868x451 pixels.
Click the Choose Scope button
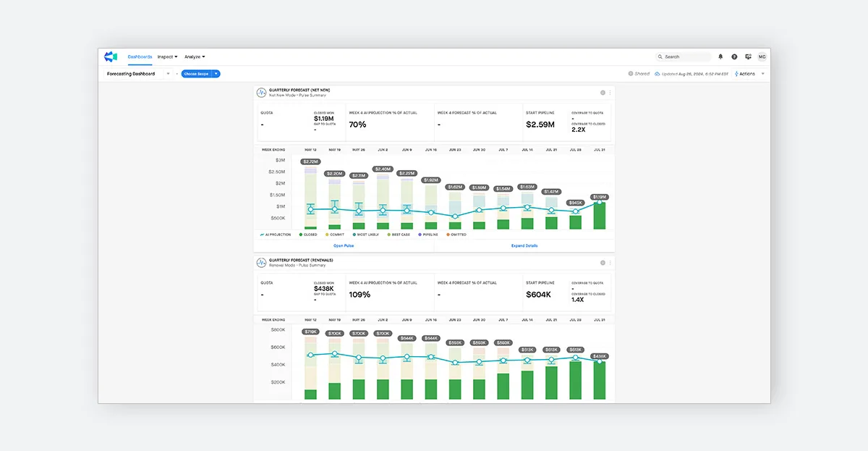[196, 74]
